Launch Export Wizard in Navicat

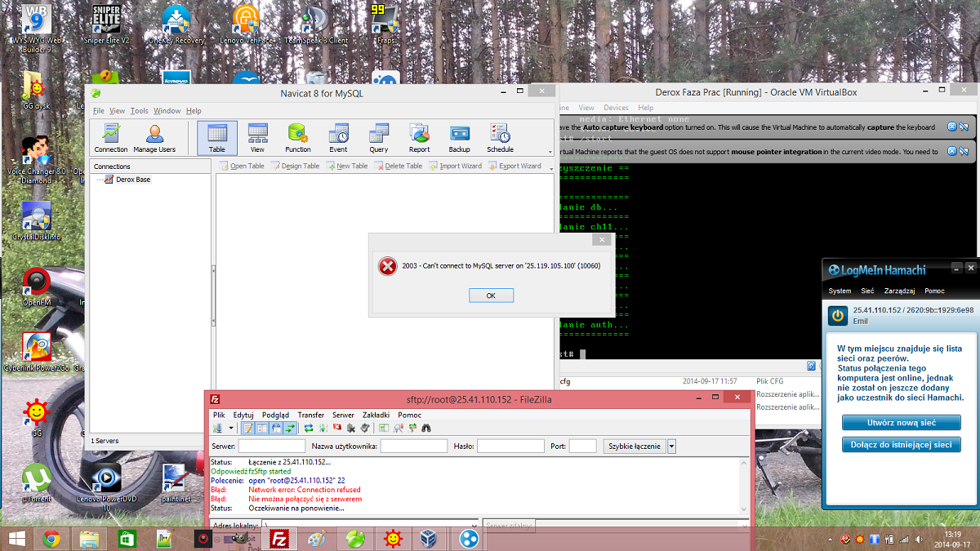coord(514,166)
